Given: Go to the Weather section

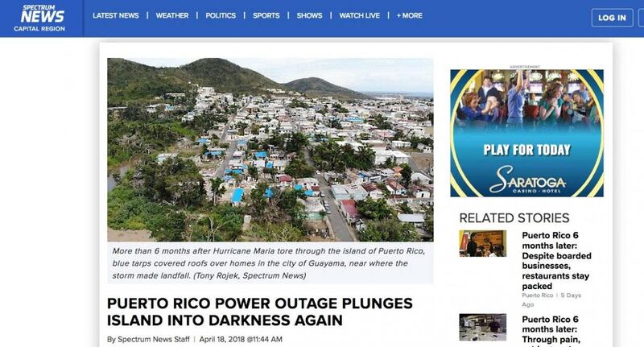Looking at the screenshot, I should (172, 15).
